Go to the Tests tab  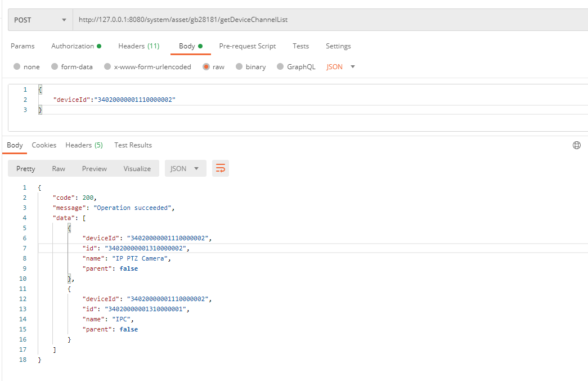click(300, 46)
